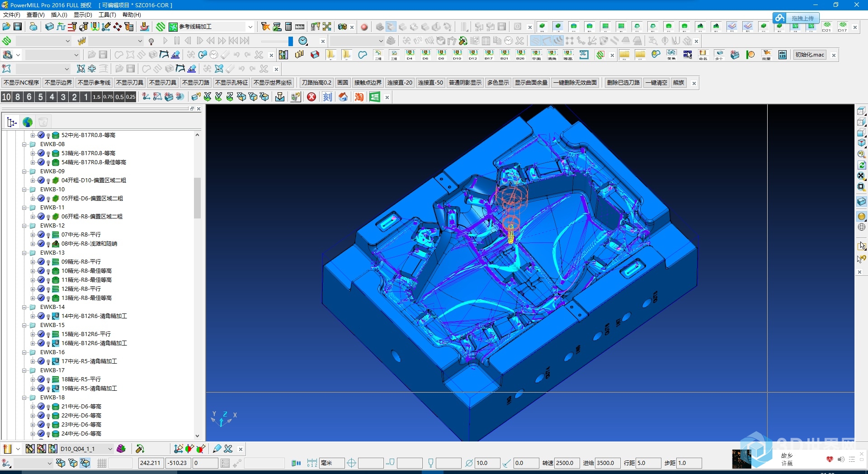Open the 工具(T) menu
This screenshot has height=474, width=868.
point(107,14)
